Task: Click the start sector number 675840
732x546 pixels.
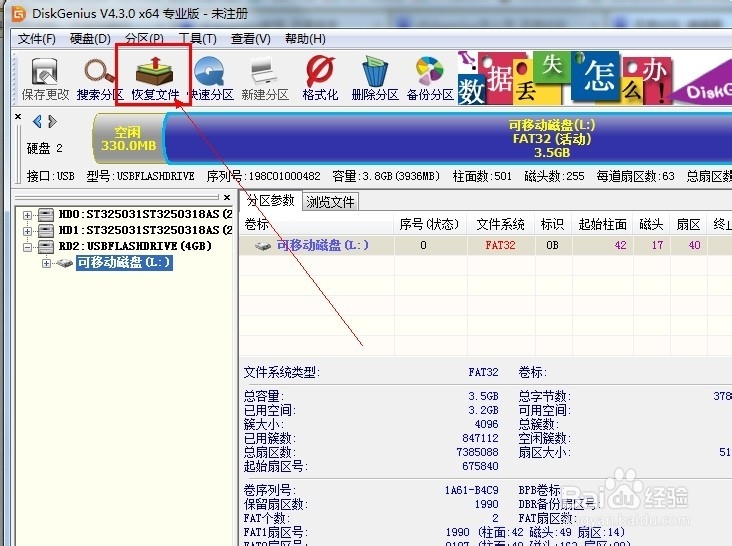Action: [x=480, y=466]
